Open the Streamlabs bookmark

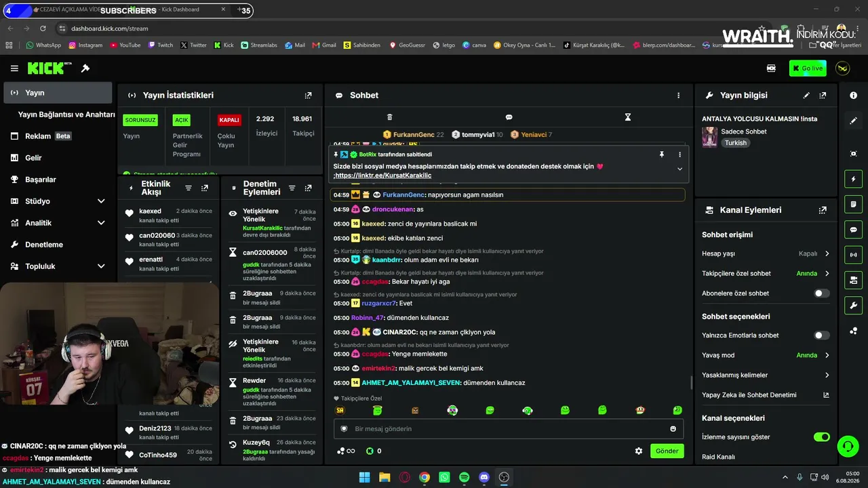click(259, 45)
